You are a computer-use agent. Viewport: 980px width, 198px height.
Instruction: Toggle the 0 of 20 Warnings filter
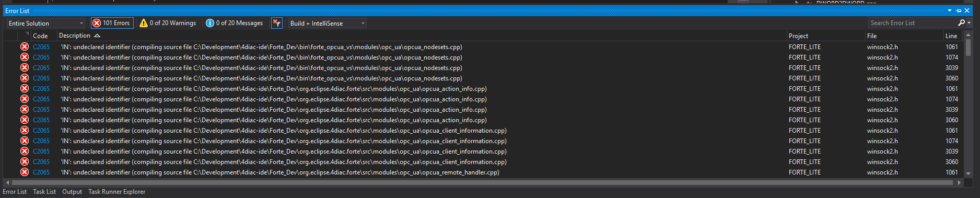[168, 23]
